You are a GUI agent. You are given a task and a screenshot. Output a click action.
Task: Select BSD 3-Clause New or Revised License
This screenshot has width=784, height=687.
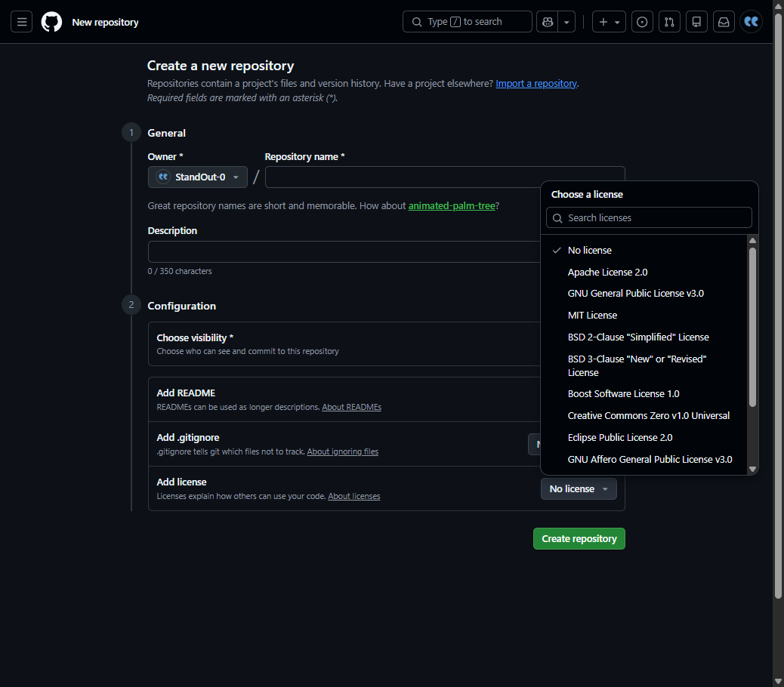coord(644,365)
